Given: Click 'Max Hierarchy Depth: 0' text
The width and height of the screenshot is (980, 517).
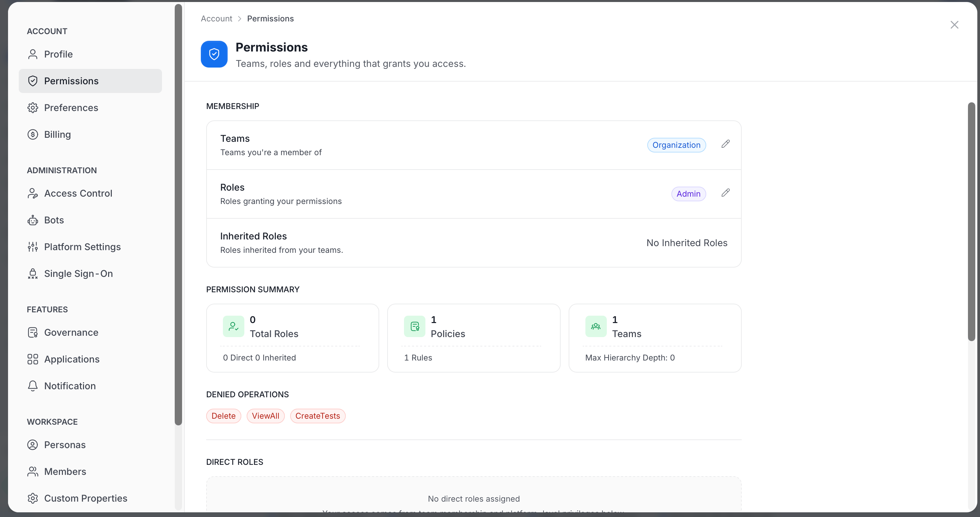Looking at the screenshot, I should (630, 358).
